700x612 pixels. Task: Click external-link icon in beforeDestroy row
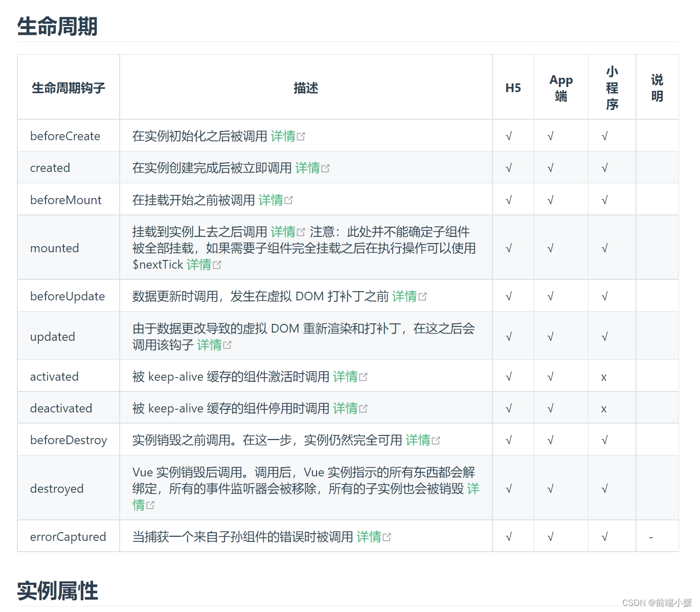436,441
